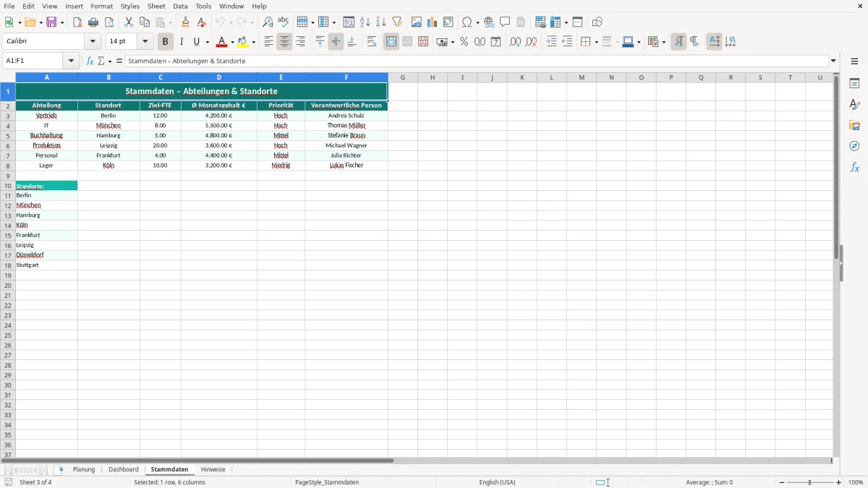Toggle Italic formatting
The width and height of the screenshot is (868, 488).
click(x=182, y=42)
